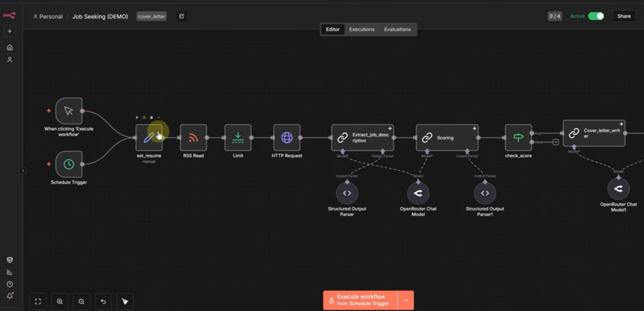
Task: Click the cover_letter tag
Action: pyautogui.click(x=152, y=16)
